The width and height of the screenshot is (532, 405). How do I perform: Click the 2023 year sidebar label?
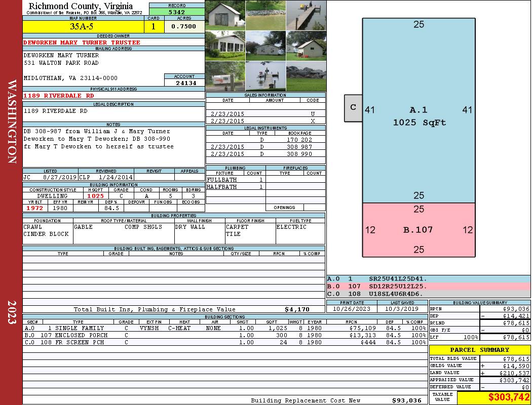pos(12,312)
